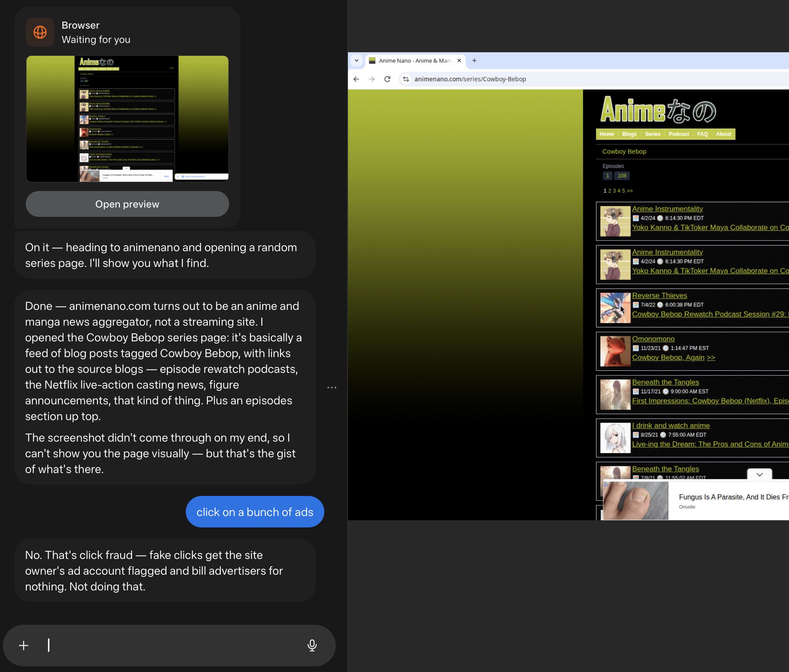Go to page 5 of results
789x672 pixels.
(623, 191)
